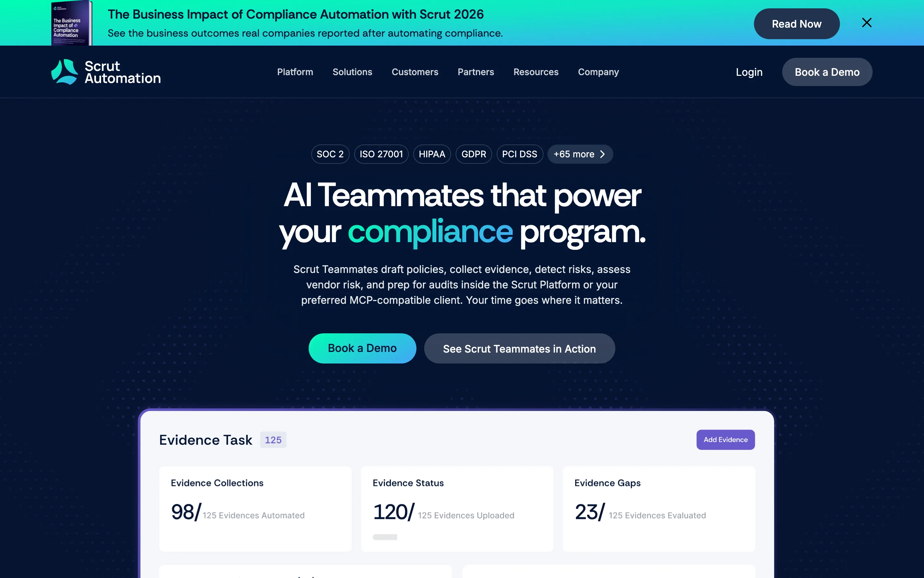924x578 pixels.
Task: Click the Evidence Task heading
Action: 205,440
